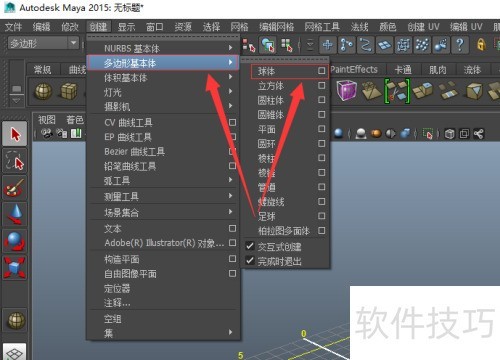500x360 pixels.
Task: Choose the Lasso select tool
Action: pos(15,161)
